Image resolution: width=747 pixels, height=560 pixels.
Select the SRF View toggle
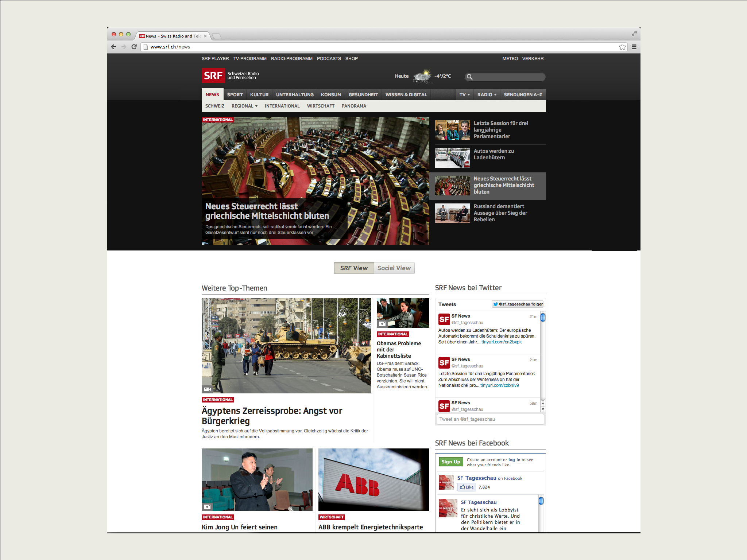[353, 268]
